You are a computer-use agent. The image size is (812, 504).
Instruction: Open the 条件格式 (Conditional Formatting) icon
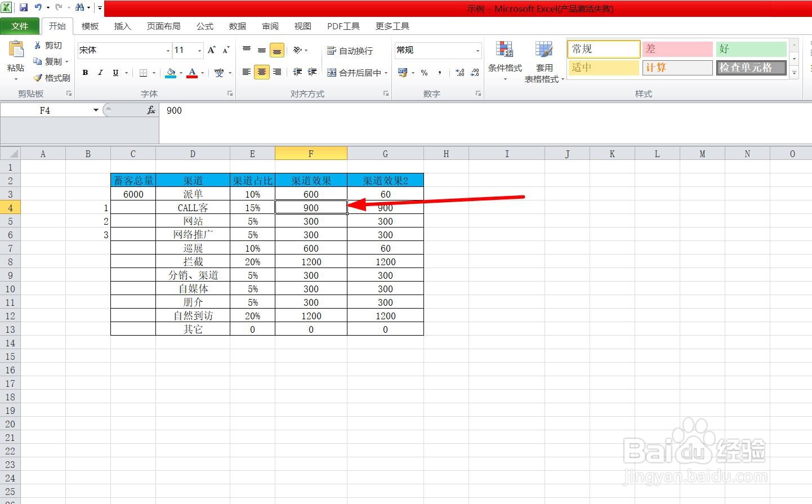pyautogui.click(x=505, y=59)
